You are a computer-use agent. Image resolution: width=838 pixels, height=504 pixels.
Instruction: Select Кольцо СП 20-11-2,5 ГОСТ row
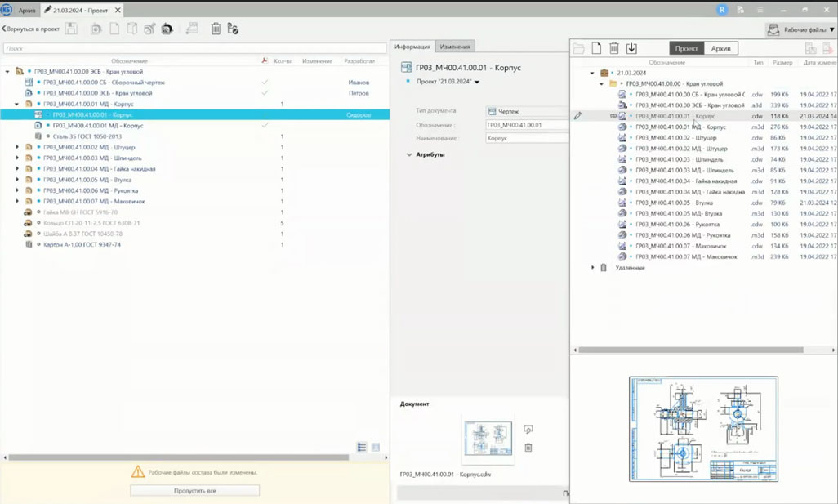[194, 223]
